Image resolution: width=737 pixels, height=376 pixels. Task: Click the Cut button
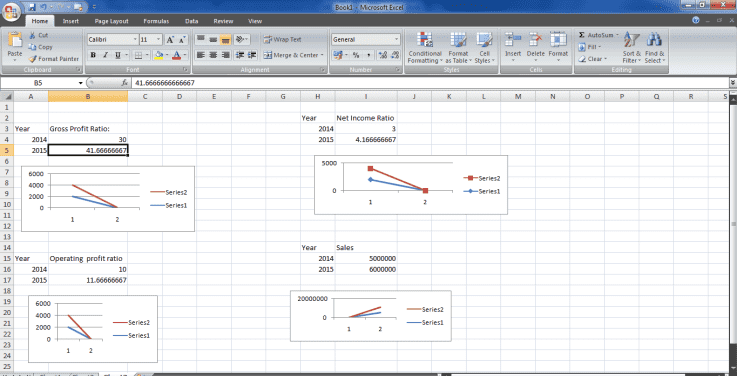[x=38, y=35]
